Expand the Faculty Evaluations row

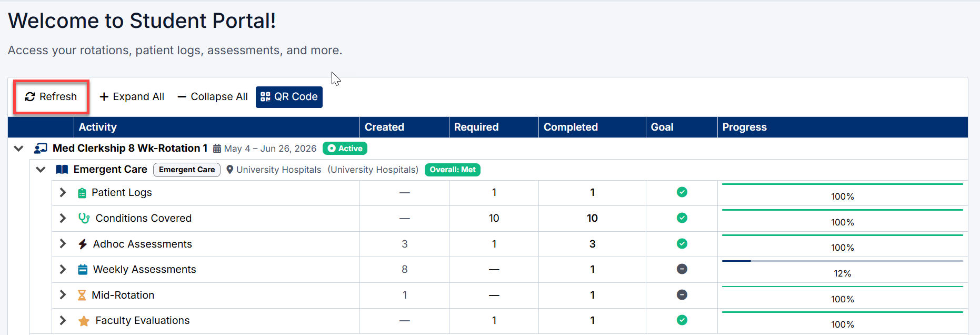[63, 320]
